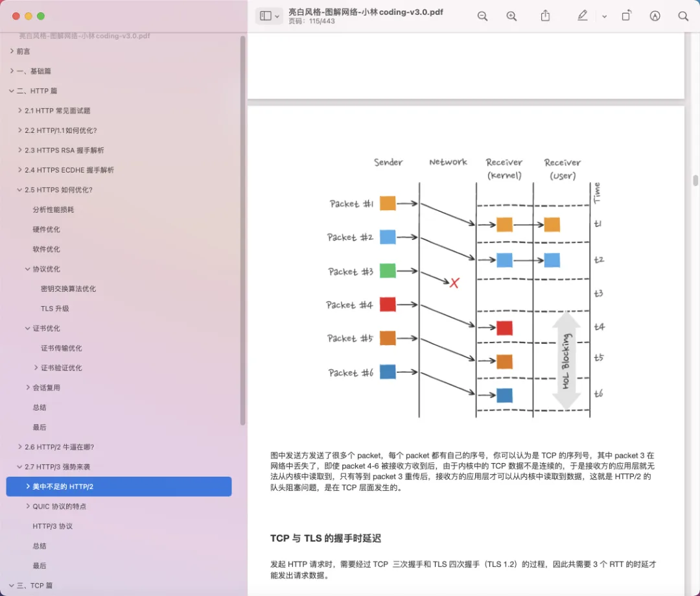Viewport: 700px width, 596px height.
Task: Click the zoom out magnifier icon
Action: click(x=482, y=16)
